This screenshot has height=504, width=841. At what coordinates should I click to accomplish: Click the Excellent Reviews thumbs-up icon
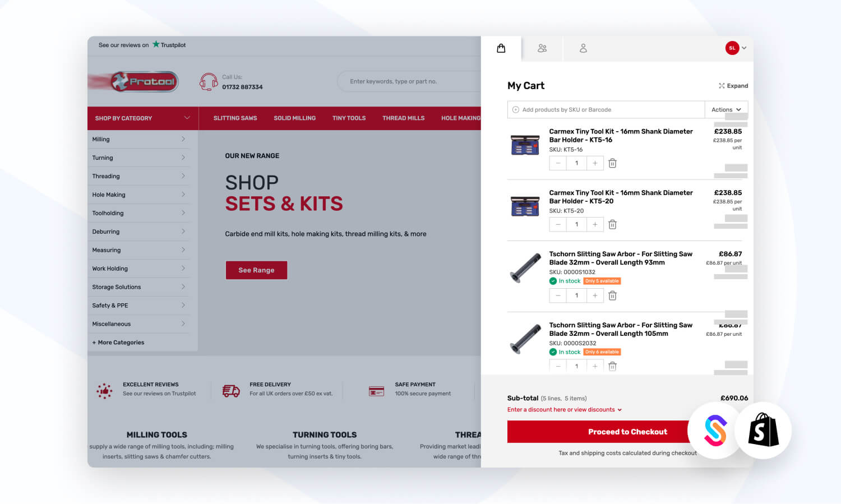point(104,391)
